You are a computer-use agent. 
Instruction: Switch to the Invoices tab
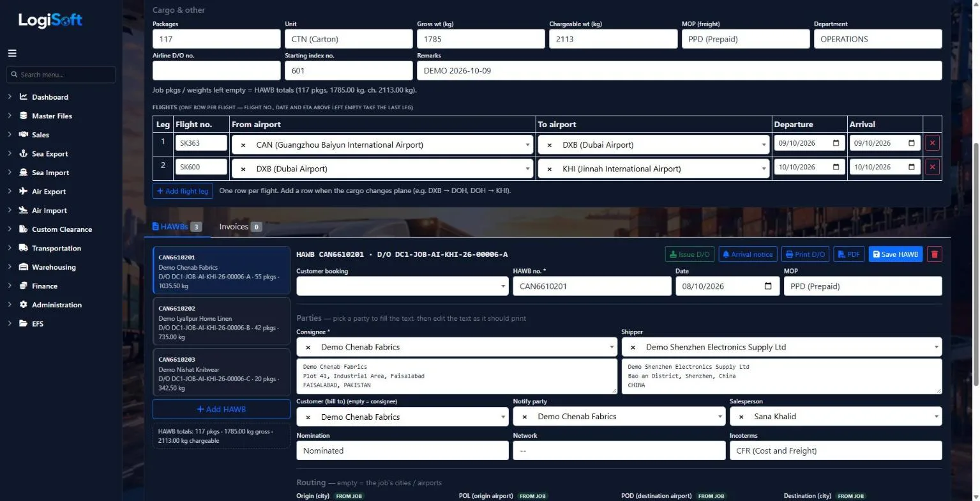tap(240, 227)
